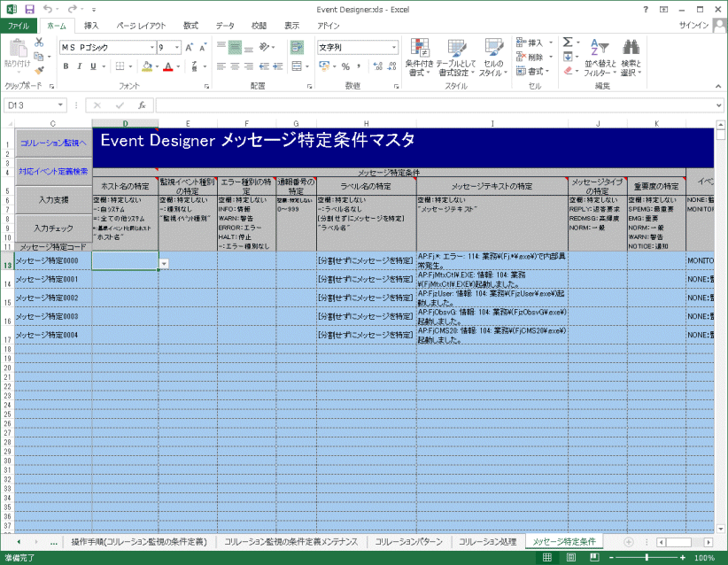The image size is (728, 565).
Task: Toggle Italic formatting
Action: click(x=80, y=66)
